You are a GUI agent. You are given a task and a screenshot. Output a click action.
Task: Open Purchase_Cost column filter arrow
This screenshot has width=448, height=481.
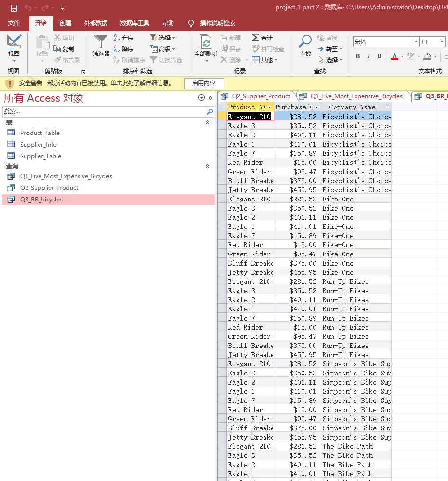coord(317,107)
